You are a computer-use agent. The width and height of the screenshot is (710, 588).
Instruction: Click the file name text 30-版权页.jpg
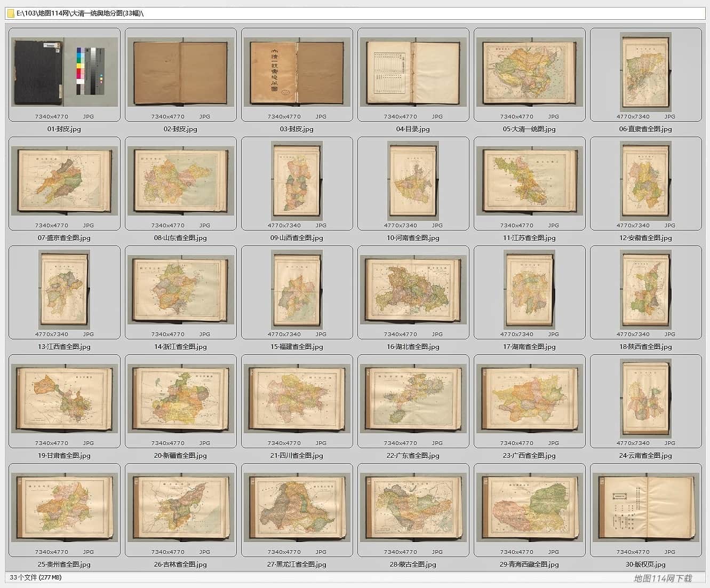[x=645, y=565]
